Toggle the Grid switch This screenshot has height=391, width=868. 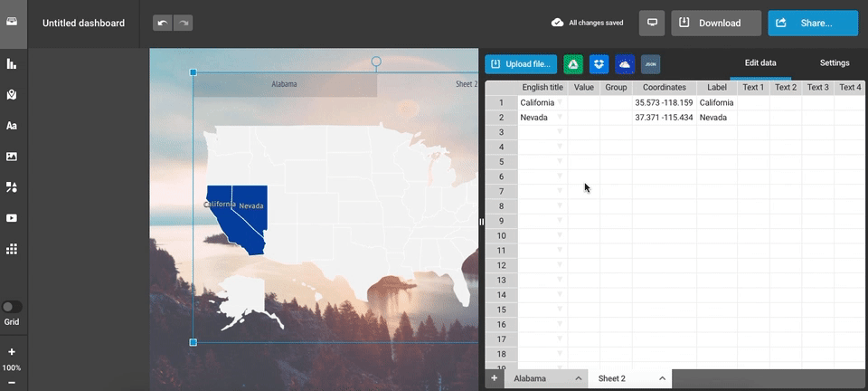point(13,307)
